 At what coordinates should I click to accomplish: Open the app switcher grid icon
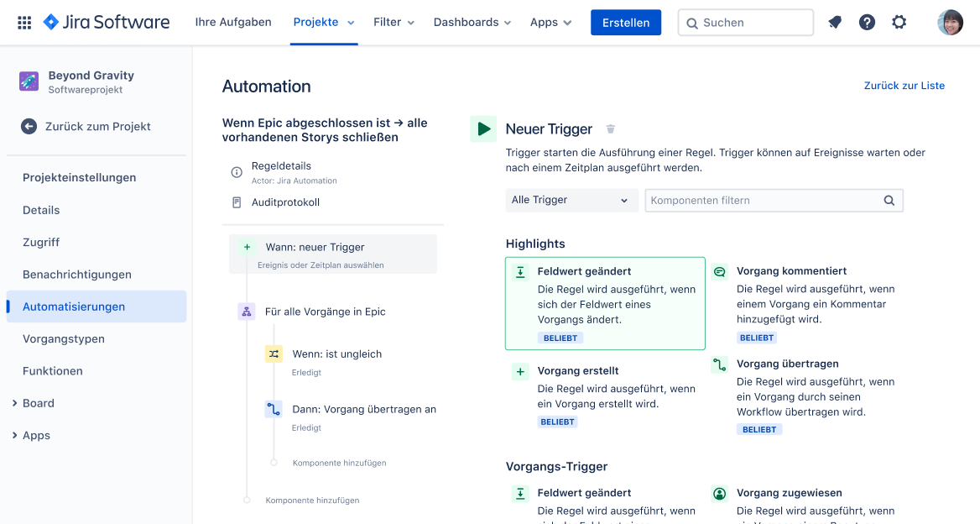click(x=23, y=22)
